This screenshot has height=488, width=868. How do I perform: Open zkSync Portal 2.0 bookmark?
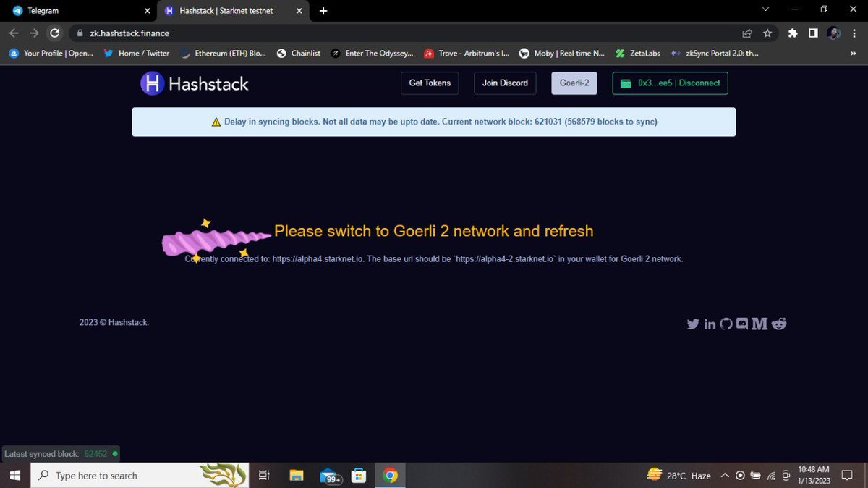coord(715,54)
